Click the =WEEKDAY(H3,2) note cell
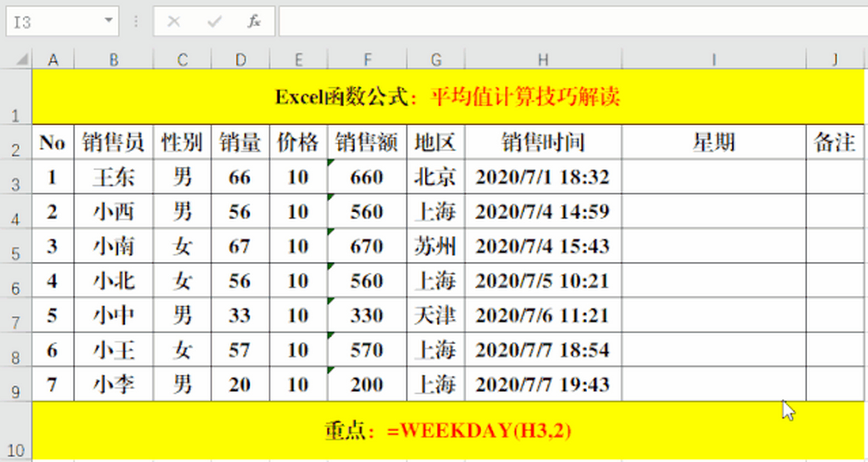Screen dimensions: 868x462 (x=448, y=431)
